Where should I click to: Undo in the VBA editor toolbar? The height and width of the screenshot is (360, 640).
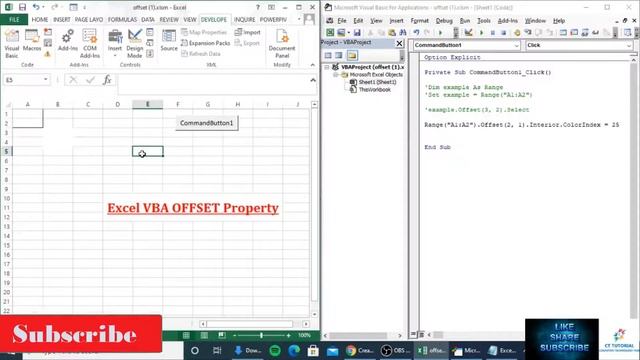pos(416,33)
